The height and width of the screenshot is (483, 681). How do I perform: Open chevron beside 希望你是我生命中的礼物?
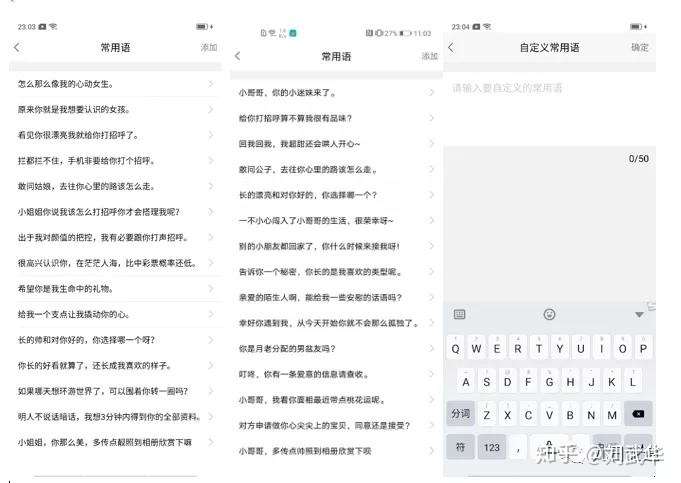[x=212, y=288]
